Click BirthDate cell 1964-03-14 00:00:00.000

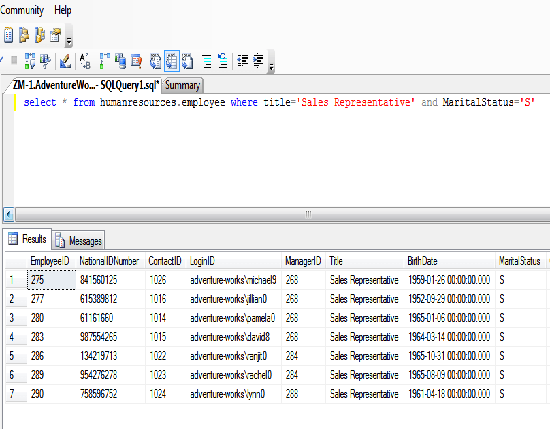449,337
